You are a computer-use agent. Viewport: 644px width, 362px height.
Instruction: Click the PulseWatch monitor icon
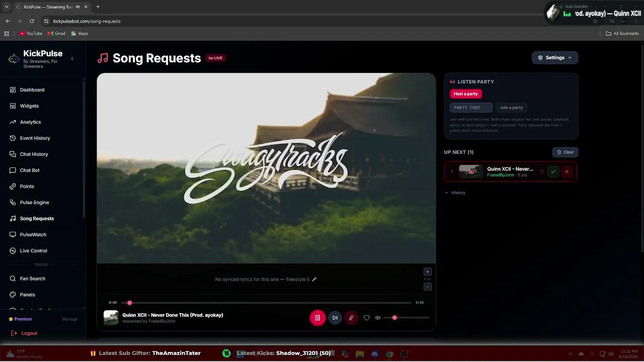tap(13, 235)
